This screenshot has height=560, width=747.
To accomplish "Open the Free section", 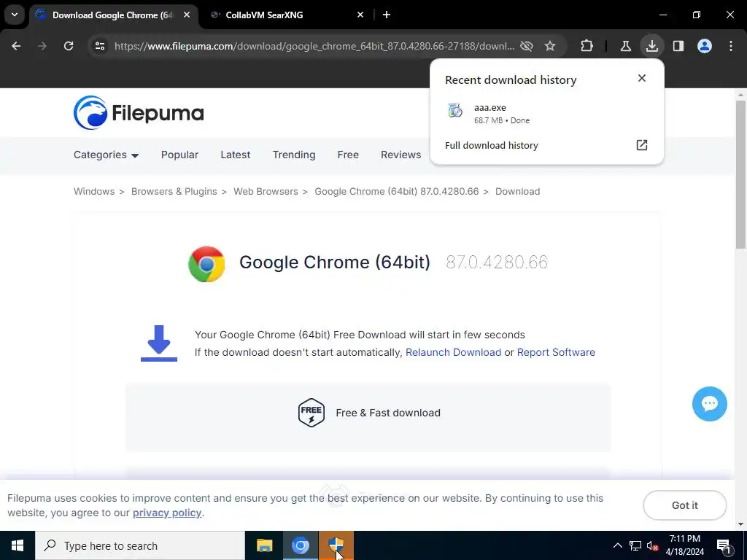I will click(348, 155).
